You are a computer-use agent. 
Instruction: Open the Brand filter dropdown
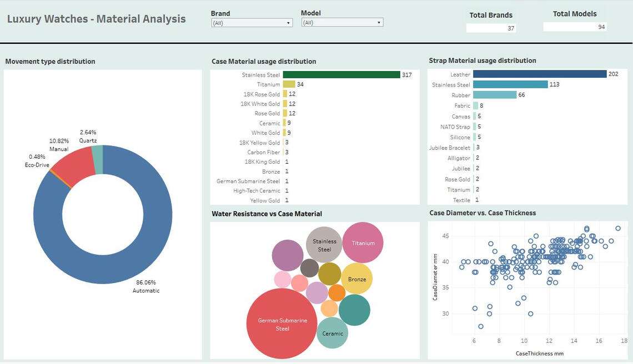pyautogui.click(x=252, y=23)
